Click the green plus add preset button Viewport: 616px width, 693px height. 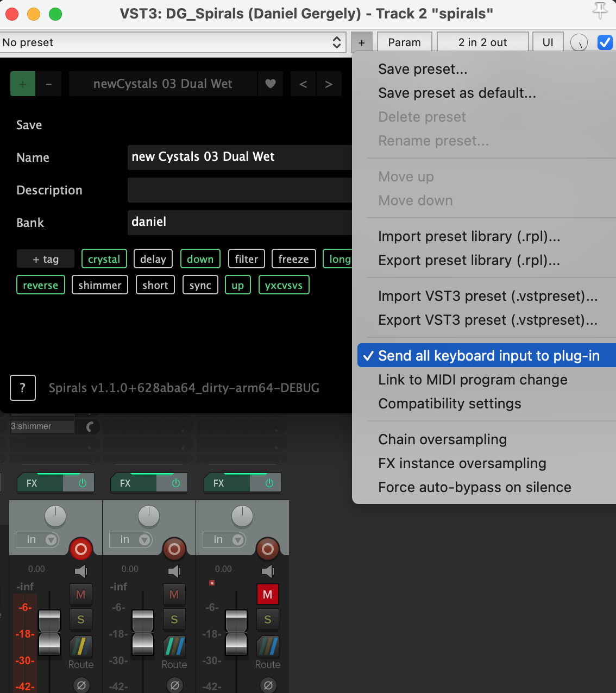point(23,84)
